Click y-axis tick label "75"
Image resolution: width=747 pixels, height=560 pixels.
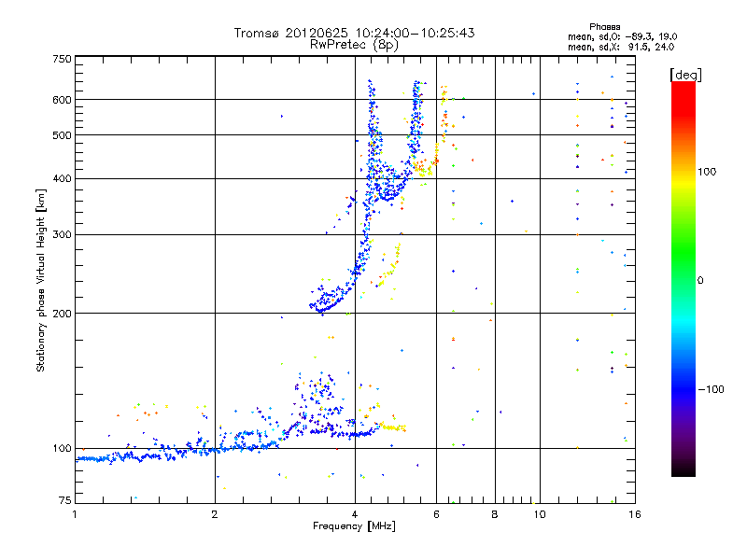pos(65,500)
